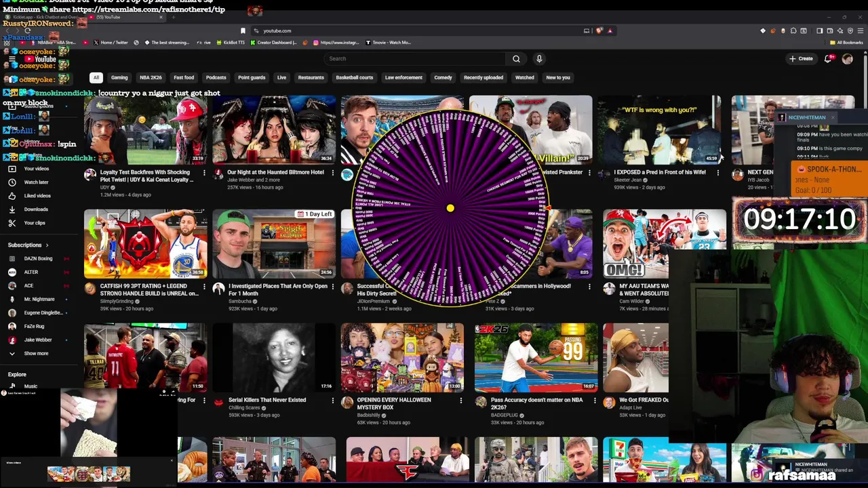Image resolution: width=868 pixels, height=488 pixels.
Task: Select the Law enforcement filter chip
Action: [x=403, y=77]
